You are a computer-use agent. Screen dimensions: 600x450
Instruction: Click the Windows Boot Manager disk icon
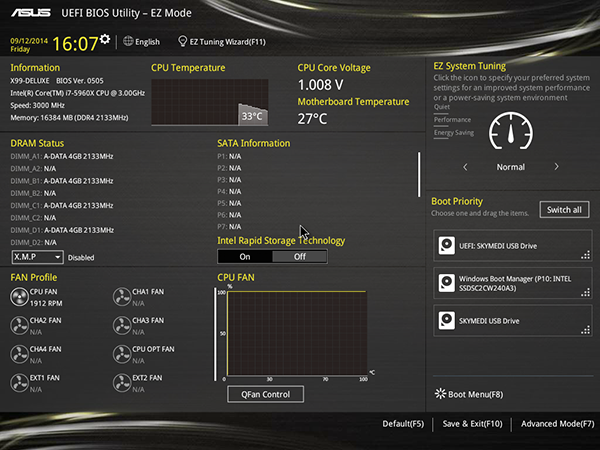(x=447, y=283)
